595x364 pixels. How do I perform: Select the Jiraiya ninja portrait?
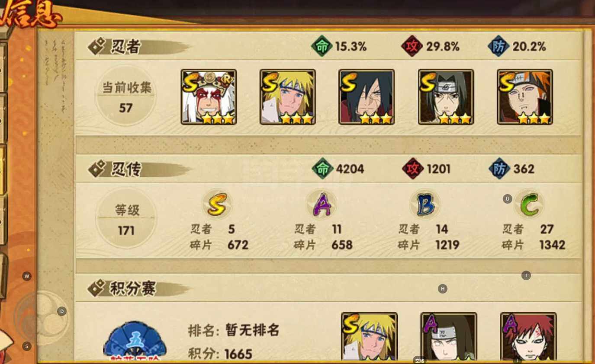[209, 97]
